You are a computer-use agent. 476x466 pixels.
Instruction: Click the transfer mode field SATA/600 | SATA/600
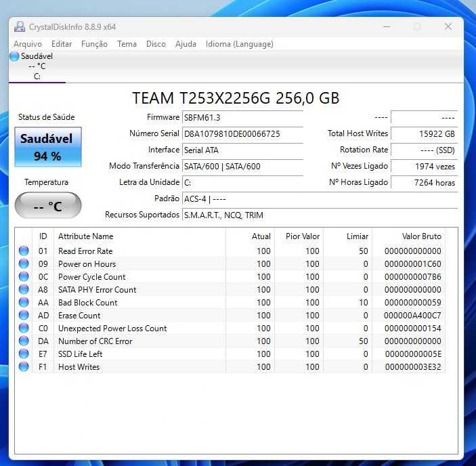(242, 167)
